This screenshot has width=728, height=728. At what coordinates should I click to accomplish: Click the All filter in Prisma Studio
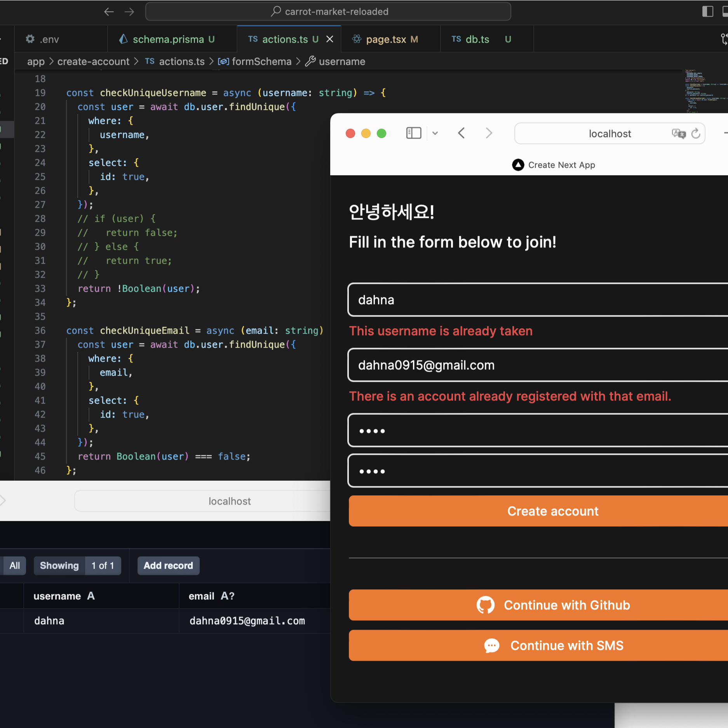(x=14, y=566)
